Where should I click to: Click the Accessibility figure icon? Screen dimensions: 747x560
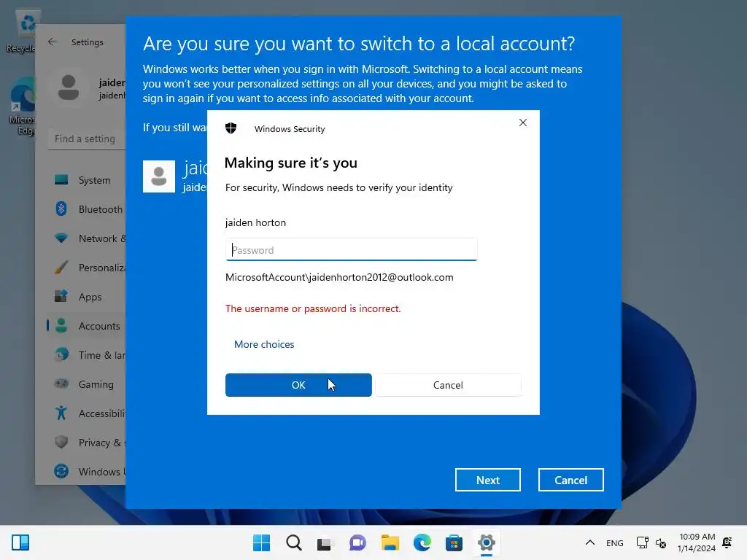coord(61,413)
